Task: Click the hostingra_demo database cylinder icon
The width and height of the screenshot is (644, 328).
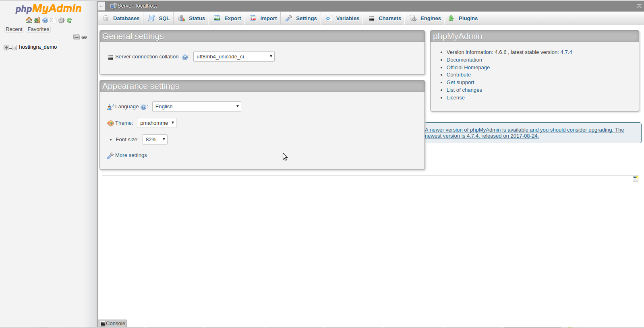Action: [14, 47]
